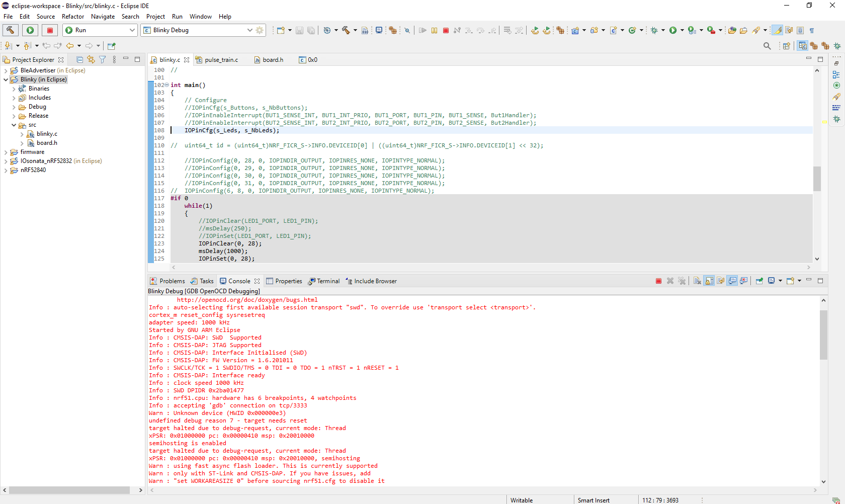Open the Include Browser tab
The width and height of the screenshot is (845, 504).
pyautogui.click(x=371, y=281)
